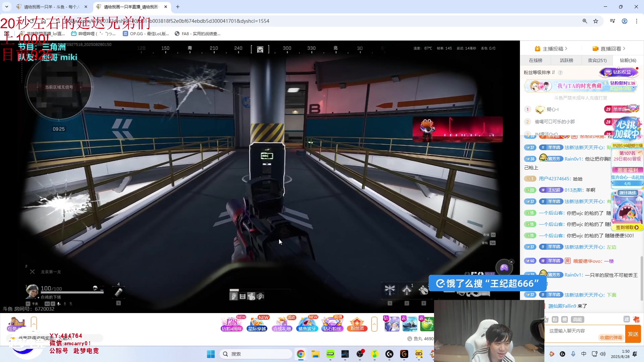The width and height of the screenshot is (644, 362).
Task: Toggle the 粉 fan danmaku style
Action: click(x=555, y=319)
